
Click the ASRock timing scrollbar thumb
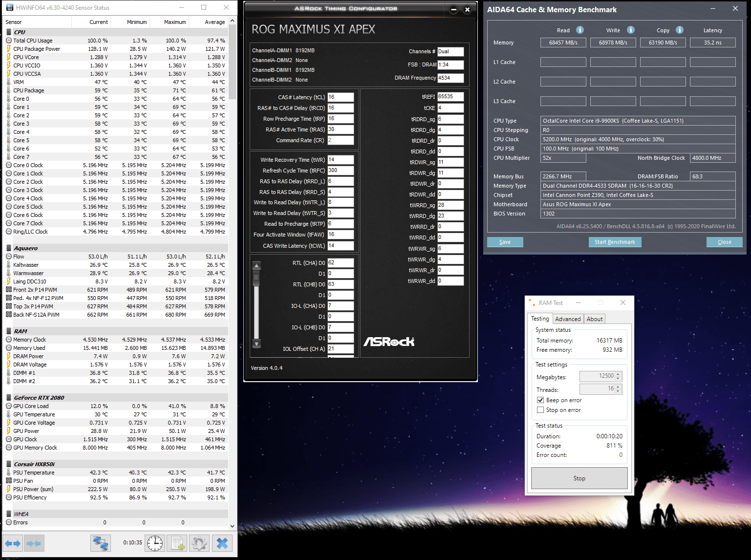point(257,278)
